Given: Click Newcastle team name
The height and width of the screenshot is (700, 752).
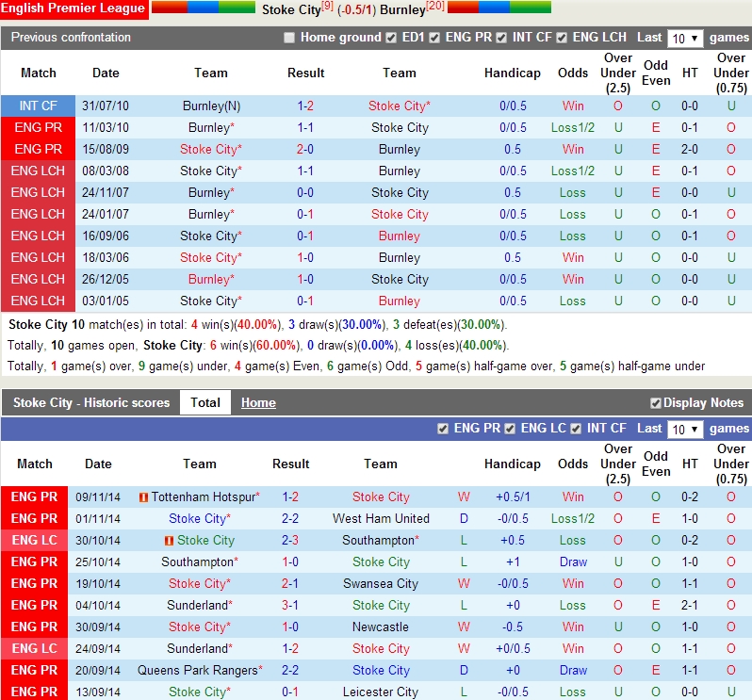Looking at the screenshot, I should click(381, 627).
